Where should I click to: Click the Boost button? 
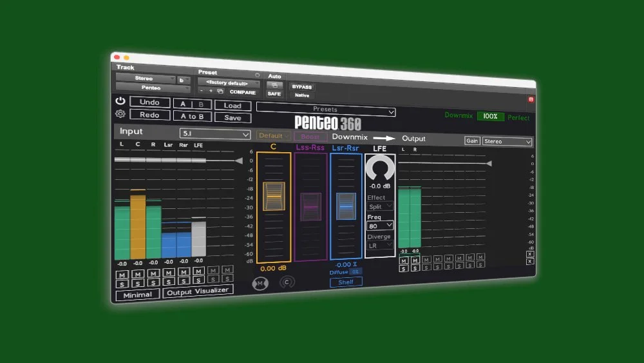pyautogui.click(x=310, y=137)
